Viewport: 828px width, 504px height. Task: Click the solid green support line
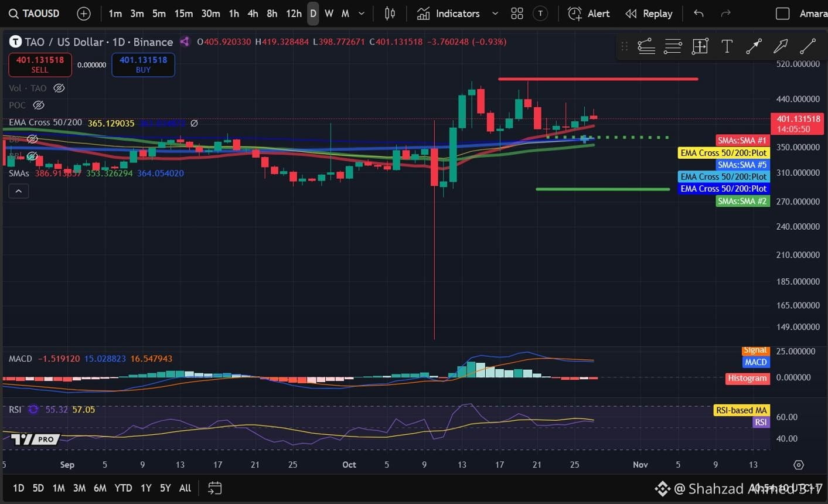(x=602, y=189)
